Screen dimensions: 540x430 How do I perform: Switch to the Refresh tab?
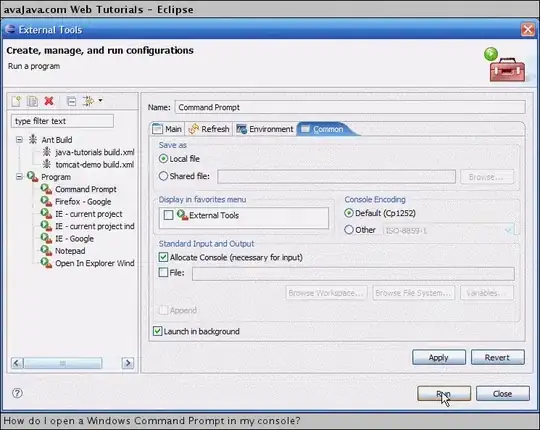pos(209,129)
